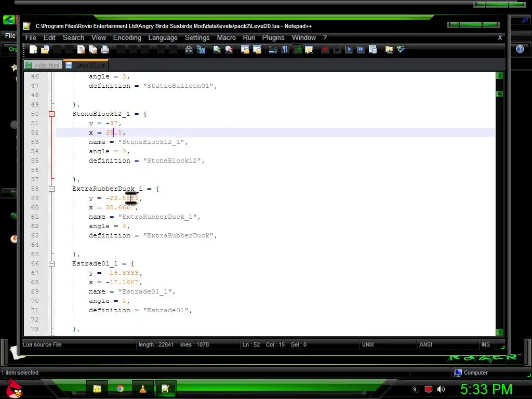Click the Close document toolbar icon
This screenshot has width=532, height=399.
click(x=81, y=49)
